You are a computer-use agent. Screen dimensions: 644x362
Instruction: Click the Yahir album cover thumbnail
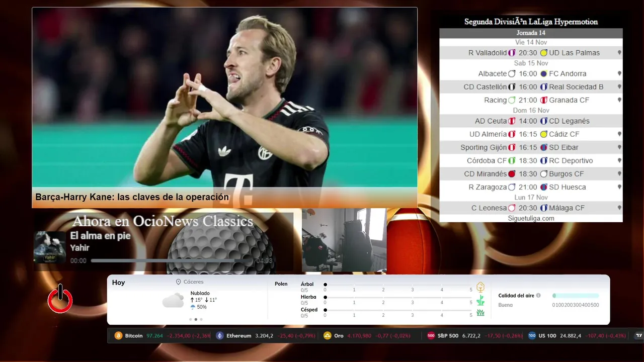pyautogui.click(x=50, y=247)
